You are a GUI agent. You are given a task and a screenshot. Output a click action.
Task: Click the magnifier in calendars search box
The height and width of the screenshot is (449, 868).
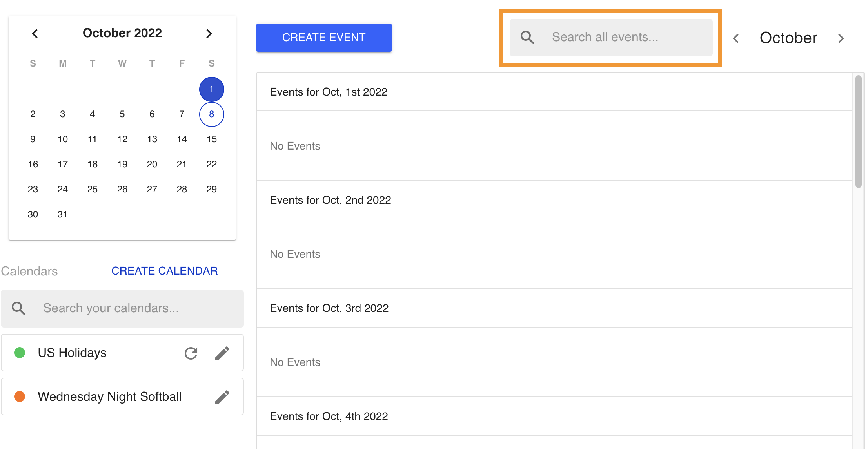(x=18, y=308)
